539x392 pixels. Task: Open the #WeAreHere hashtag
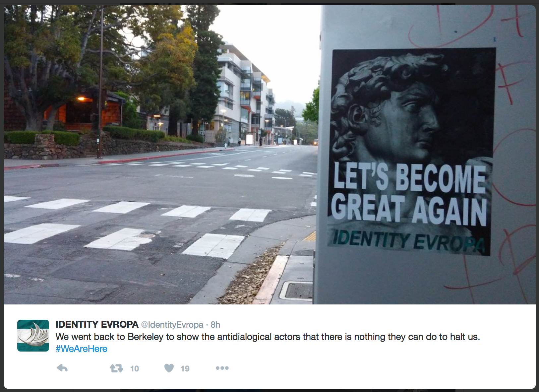(x=82, y=349)
